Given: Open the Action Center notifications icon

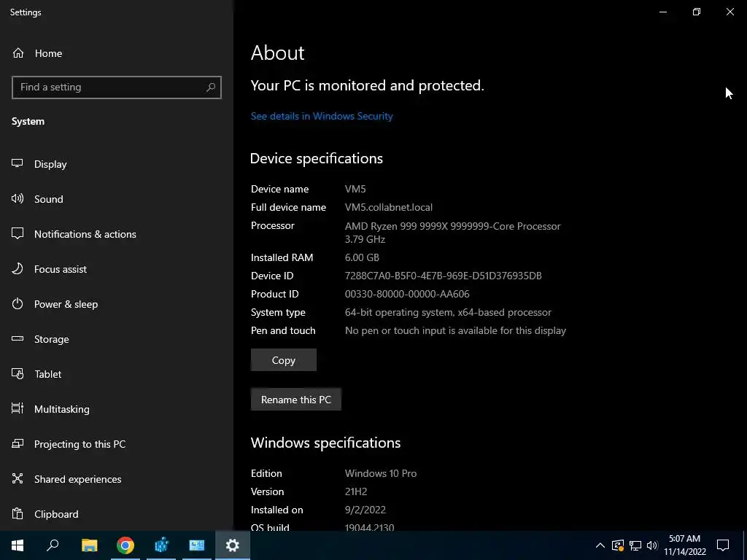Looking at the screenshot, I should pyautogui.click(x=723, y=545).
